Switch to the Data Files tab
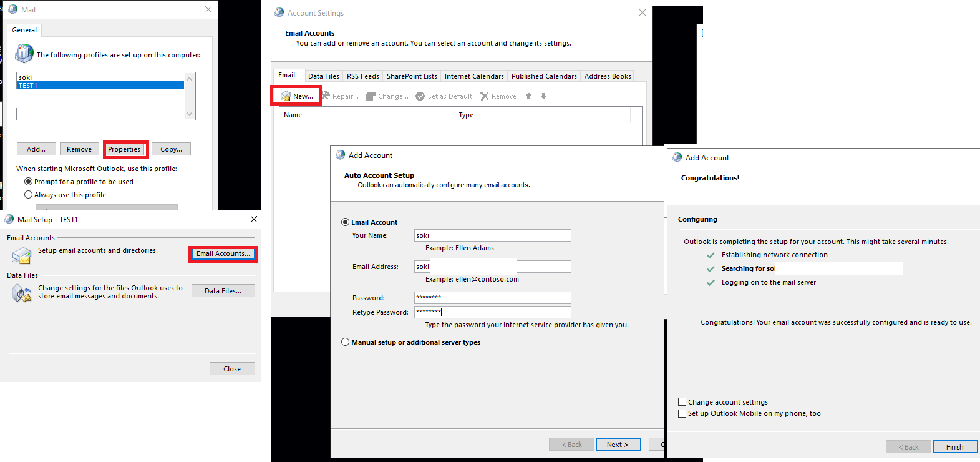 click(324, 76)
